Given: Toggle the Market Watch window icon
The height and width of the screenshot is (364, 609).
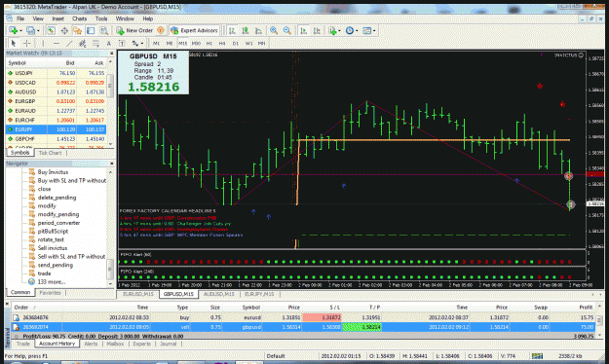Looking at the screenshot, I should (x=51, y=30).
